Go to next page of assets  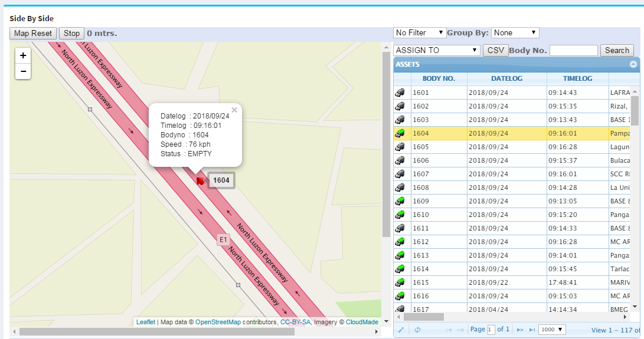pos(520,330)
